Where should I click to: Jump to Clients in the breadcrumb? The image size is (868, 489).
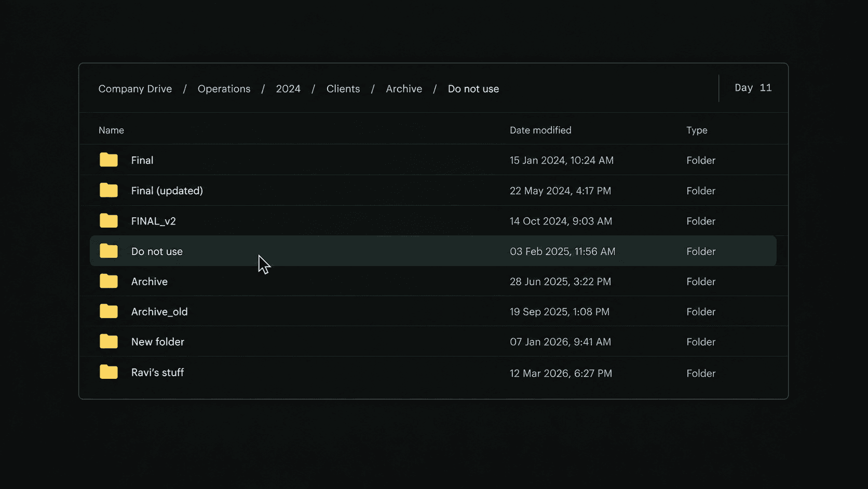343,89
